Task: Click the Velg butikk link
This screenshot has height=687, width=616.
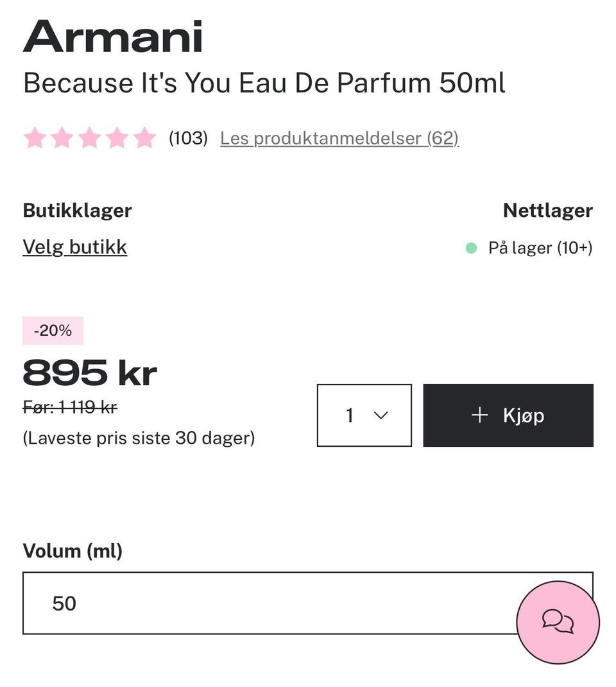Action: [75, 247]
